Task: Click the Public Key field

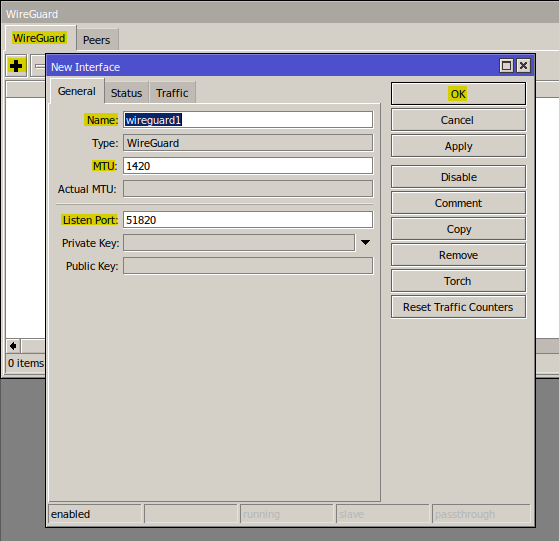Action: (248, 266)
